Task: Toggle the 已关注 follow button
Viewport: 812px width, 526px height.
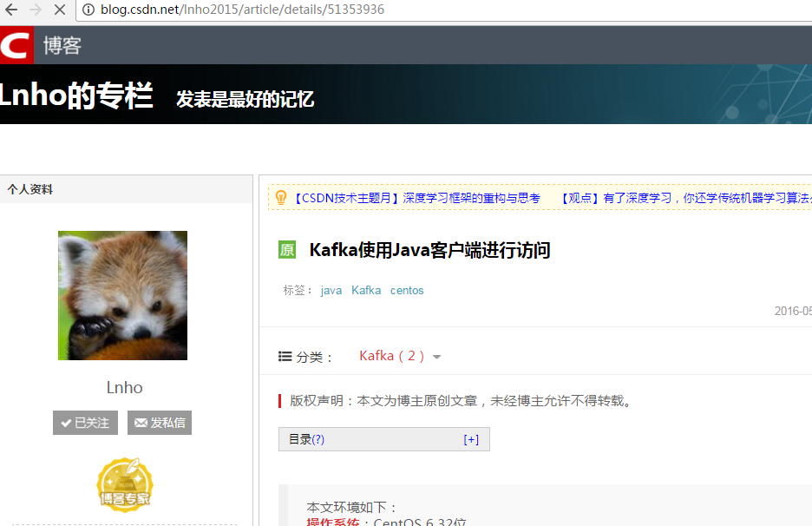Action: [x=85, y=423]
